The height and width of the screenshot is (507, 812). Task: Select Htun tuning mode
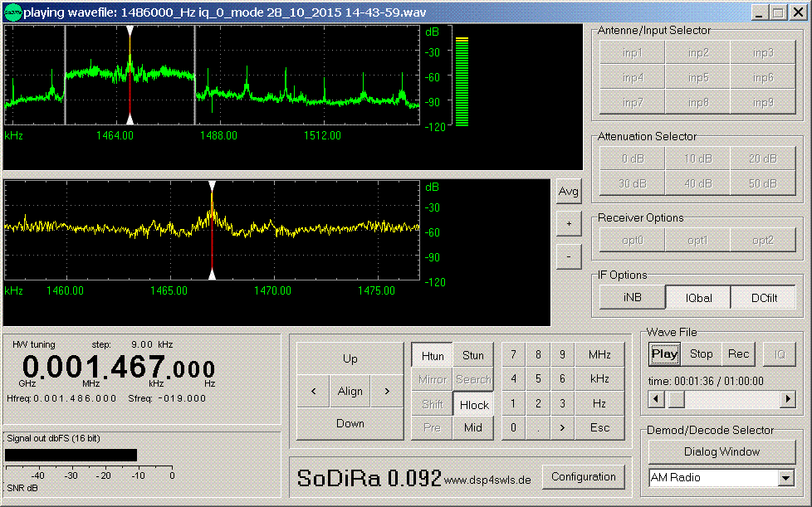pyautogui.click(x=433, y=356)
